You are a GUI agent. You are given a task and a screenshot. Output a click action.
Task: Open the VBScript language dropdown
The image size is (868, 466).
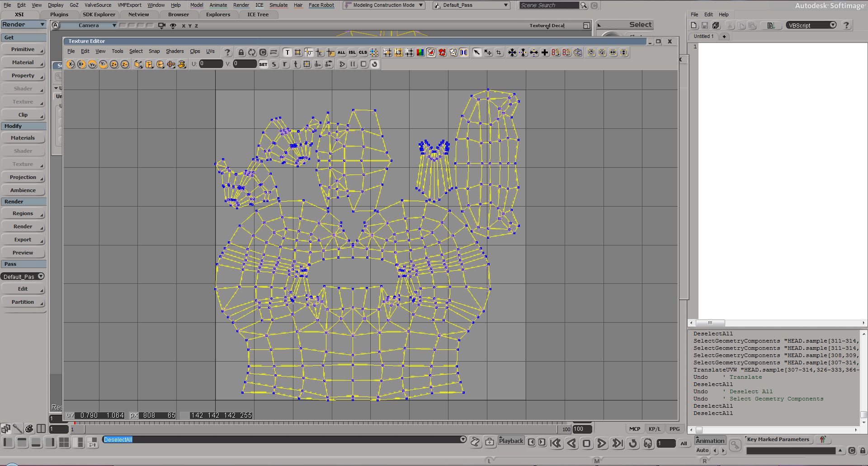pos(811,25)
